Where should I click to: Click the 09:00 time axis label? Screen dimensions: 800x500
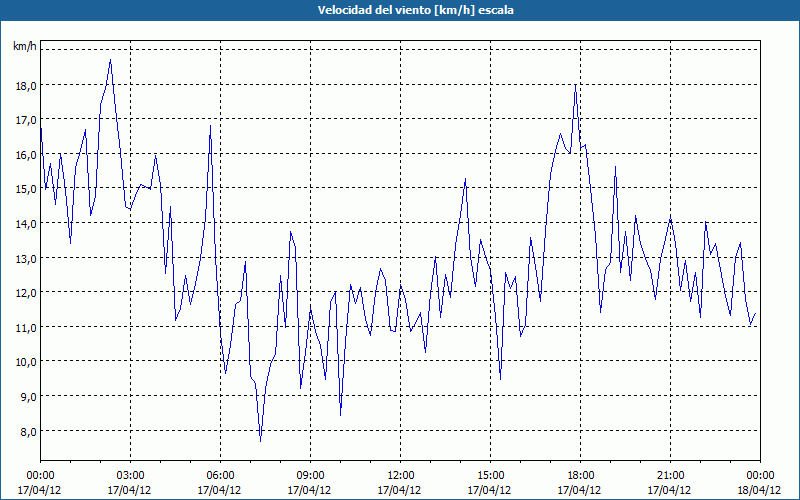310,476
